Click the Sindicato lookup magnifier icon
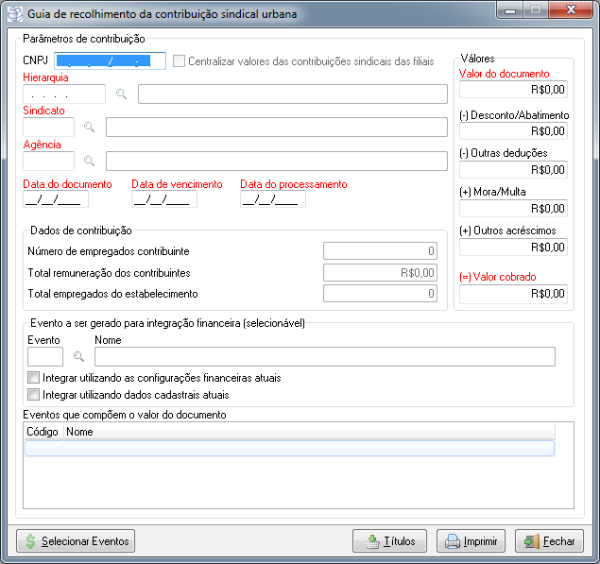 (x=89, y=127)
